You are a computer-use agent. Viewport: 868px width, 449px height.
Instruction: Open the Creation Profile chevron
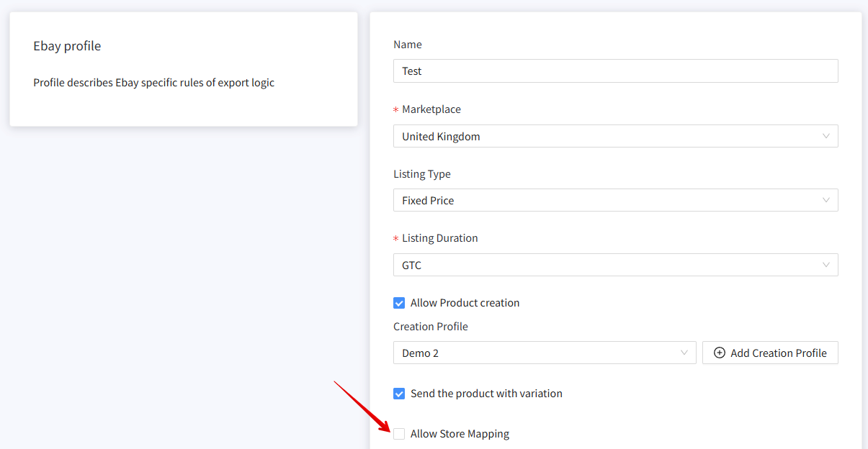pos(684,353)
